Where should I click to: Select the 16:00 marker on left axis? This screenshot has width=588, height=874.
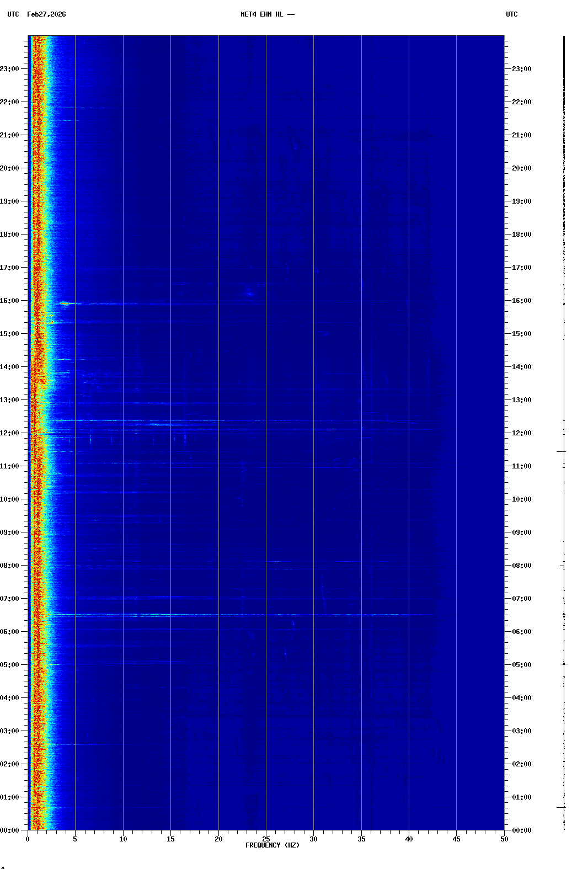click(x=9, y=301)
